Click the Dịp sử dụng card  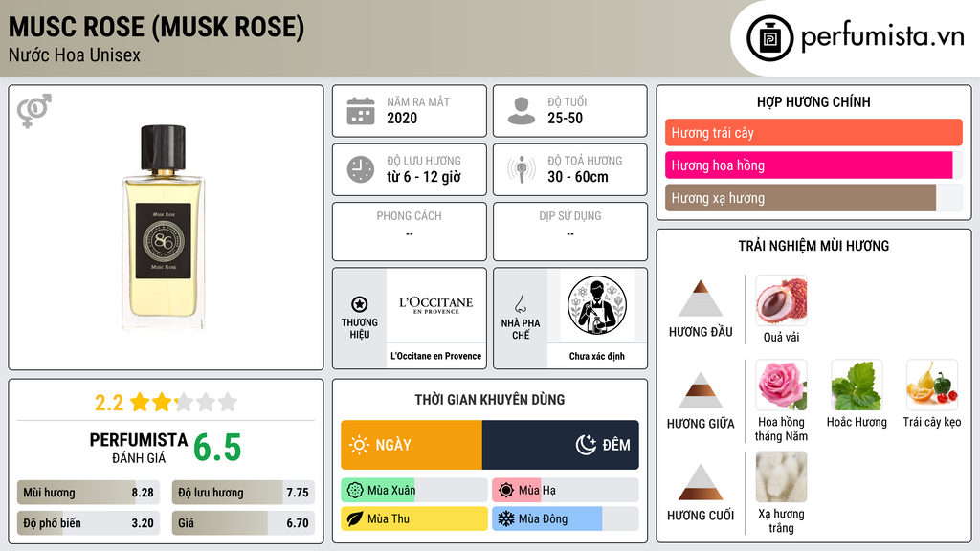click(x=570, y=231)
